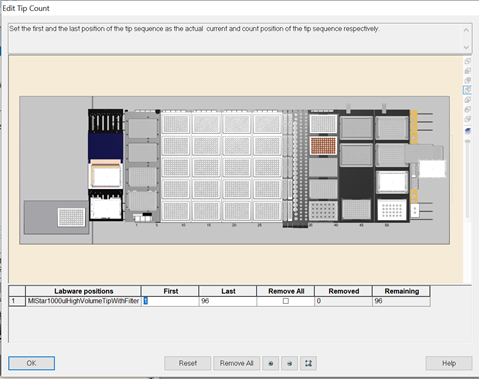Click the Last column header
Screen dimensions: 479x379
[228, 291]
